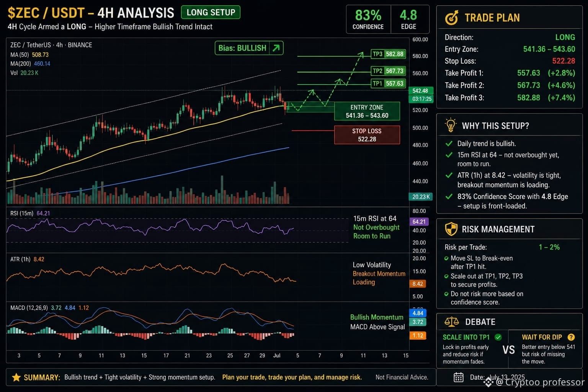Click the SCALE INTO TP1 debate heading
The image size is (588, 392).
466,337
